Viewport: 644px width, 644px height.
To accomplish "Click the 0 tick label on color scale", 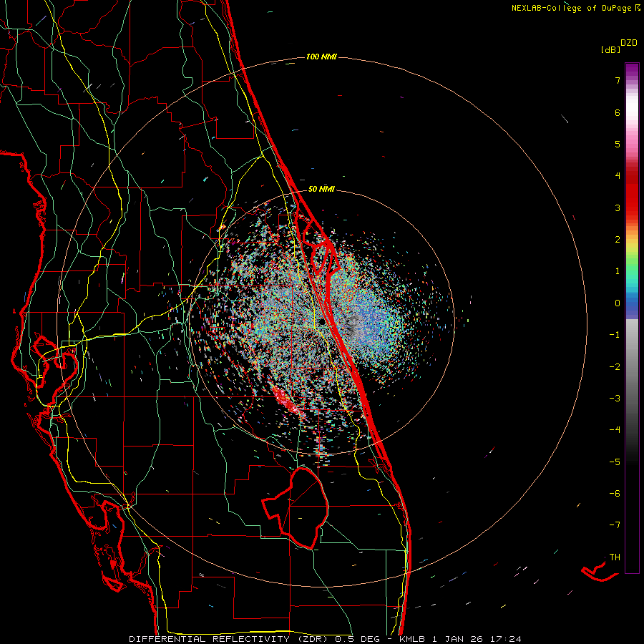I will (x=618, y=303).
